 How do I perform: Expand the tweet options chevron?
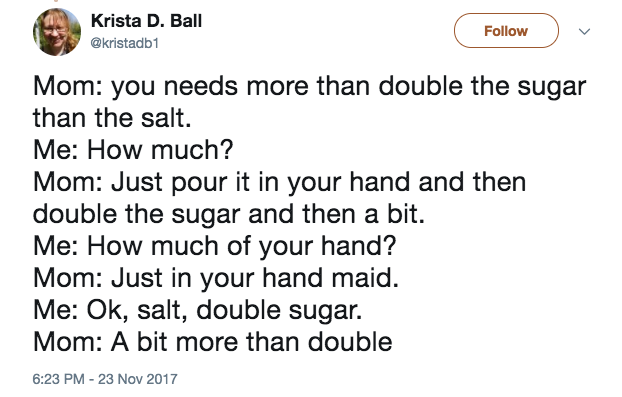tap(584, 31)
